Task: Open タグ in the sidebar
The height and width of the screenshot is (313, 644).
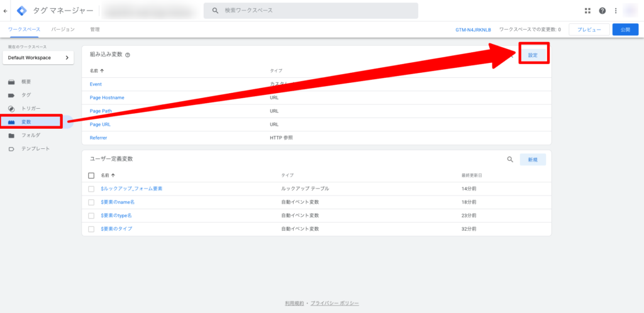Action: pos(26,95)
